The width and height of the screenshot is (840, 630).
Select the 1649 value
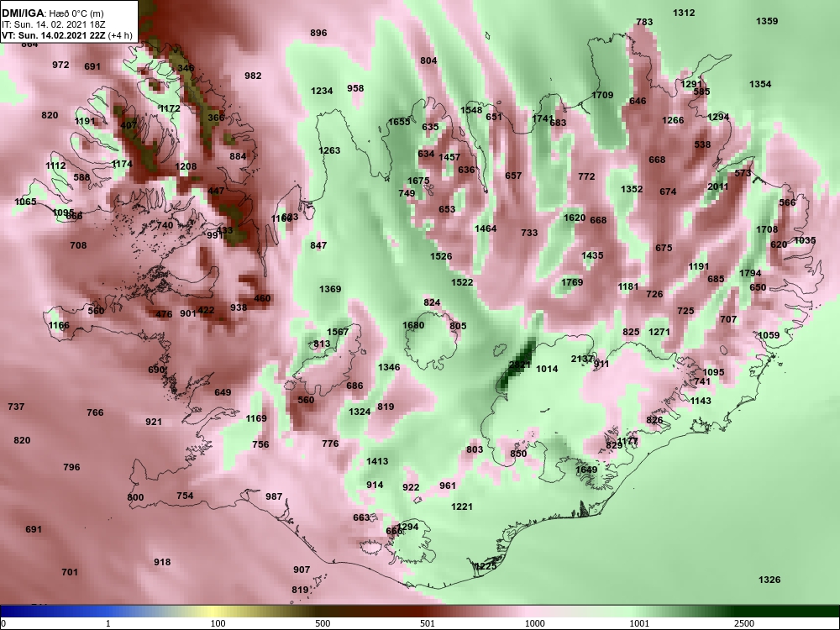pyautogui.click(x=586, y=470)
